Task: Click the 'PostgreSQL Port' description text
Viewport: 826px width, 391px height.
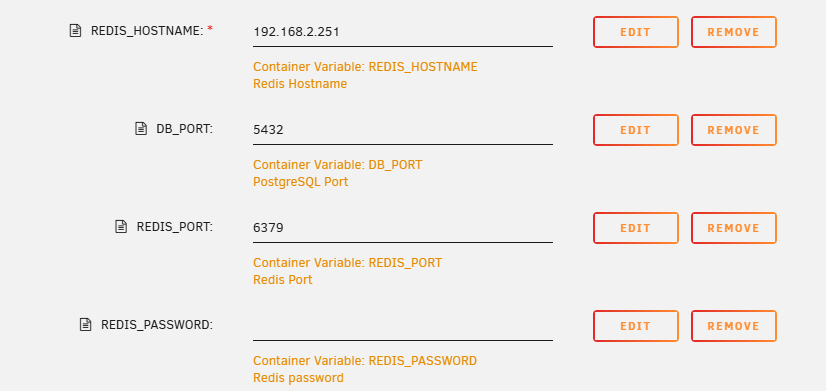Action: tap(300, 182)
